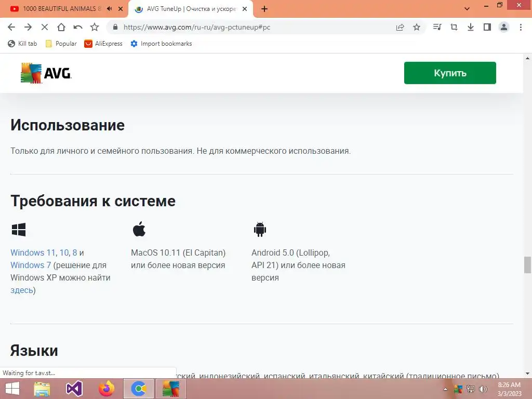The height and width of the screenshot is (399, 532).
Task: Click the Android robot requirements icon
Action: [x=260, y=229]
